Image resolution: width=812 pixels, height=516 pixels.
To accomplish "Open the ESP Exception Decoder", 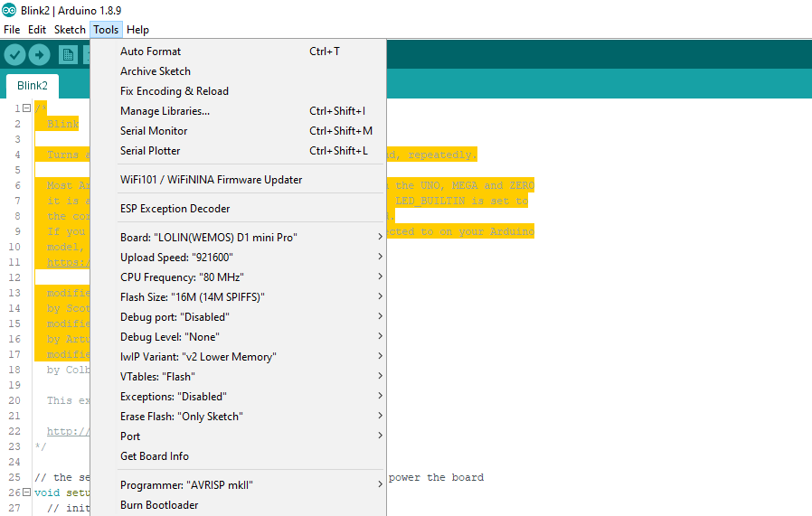I will pos(238,209).
